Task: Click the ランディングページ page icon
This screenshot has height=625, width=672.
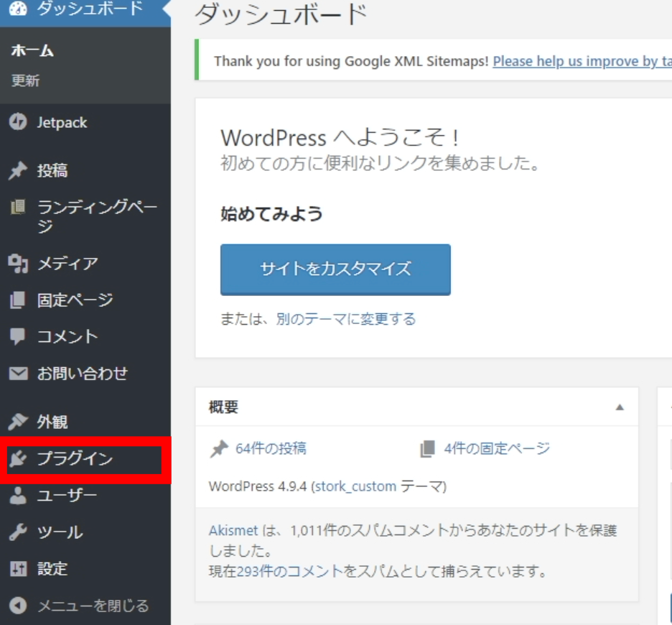Action: click(18, 207)
